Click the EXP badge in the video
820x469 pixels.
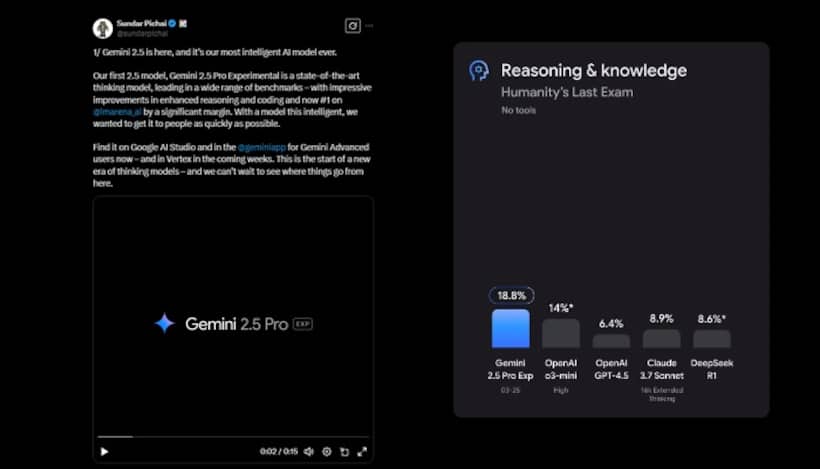point(303,324)
